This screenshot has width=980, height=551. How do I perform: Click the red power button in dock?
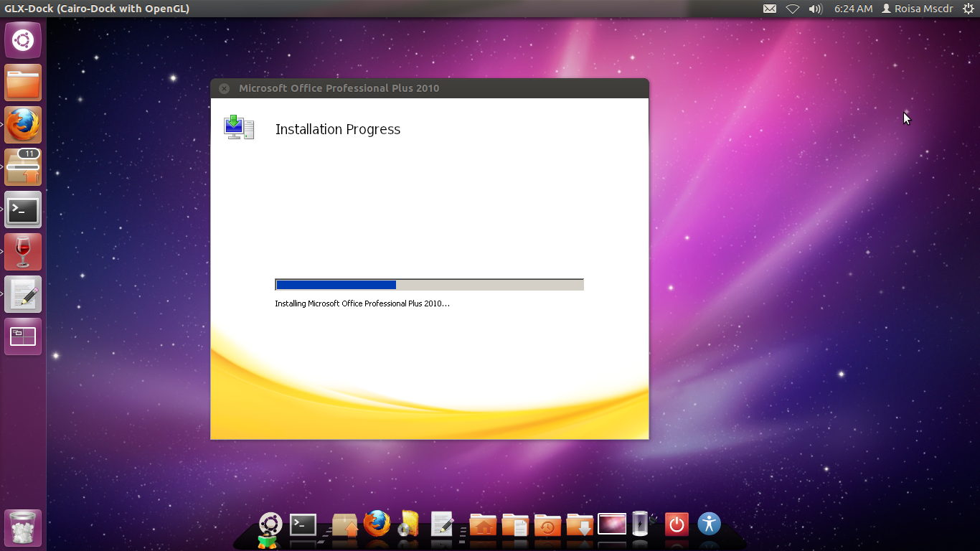point(677,524)
